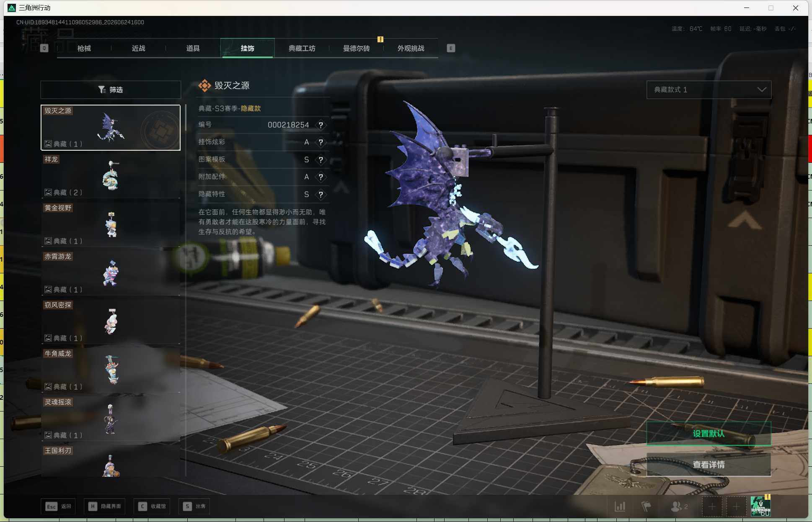Screen dimensions: 812x522
Task: Click the flag icon in bottom bar
Action: point(646,507)
